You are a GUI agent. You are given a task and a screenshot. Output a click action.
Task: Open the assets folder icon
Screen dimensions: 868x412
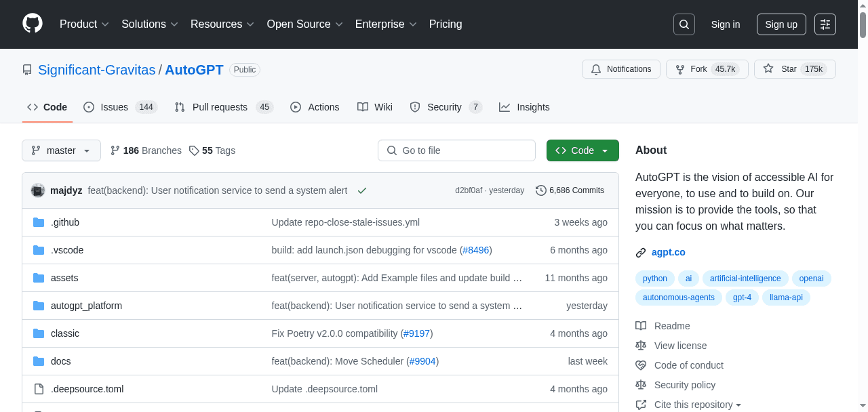coord(39,278)
